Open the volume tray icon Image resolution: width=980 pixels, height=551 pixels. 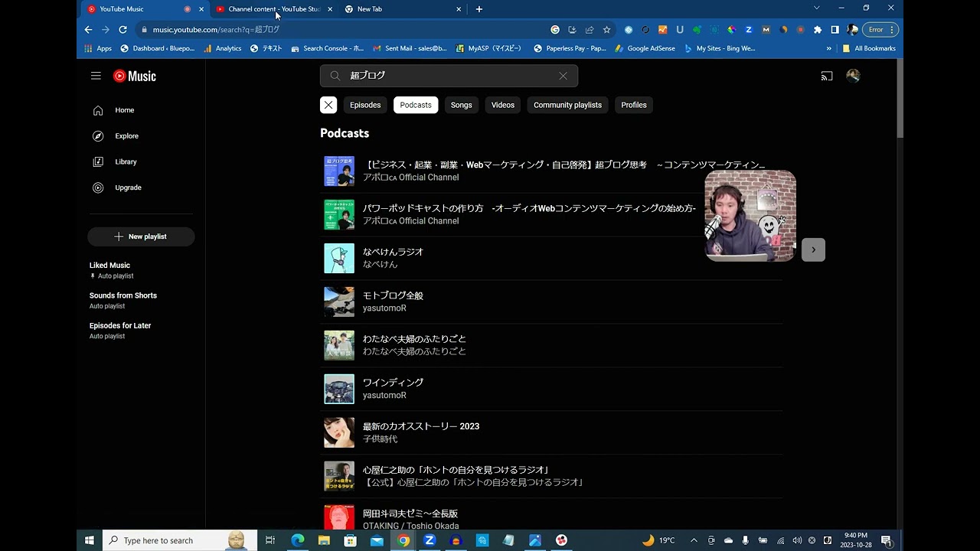pos(796,540)
